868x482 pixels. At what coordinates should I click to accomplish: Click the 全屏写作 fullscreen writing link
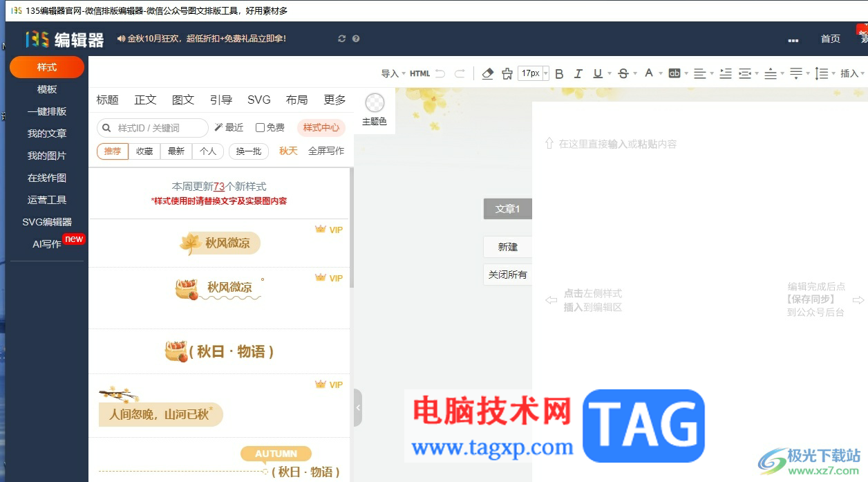point(326,151)
